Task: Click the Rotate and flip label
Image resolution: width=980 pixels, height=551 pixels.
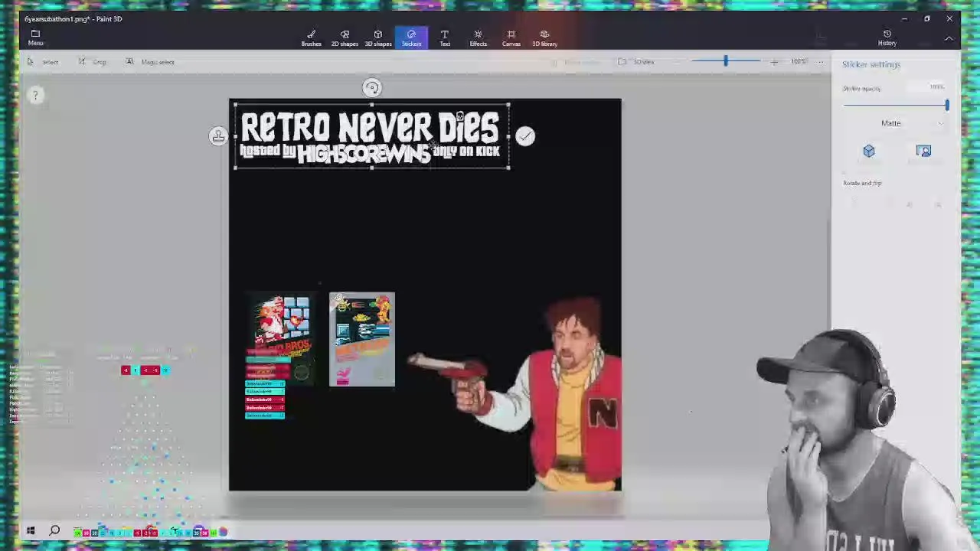Action: (862, 183)
